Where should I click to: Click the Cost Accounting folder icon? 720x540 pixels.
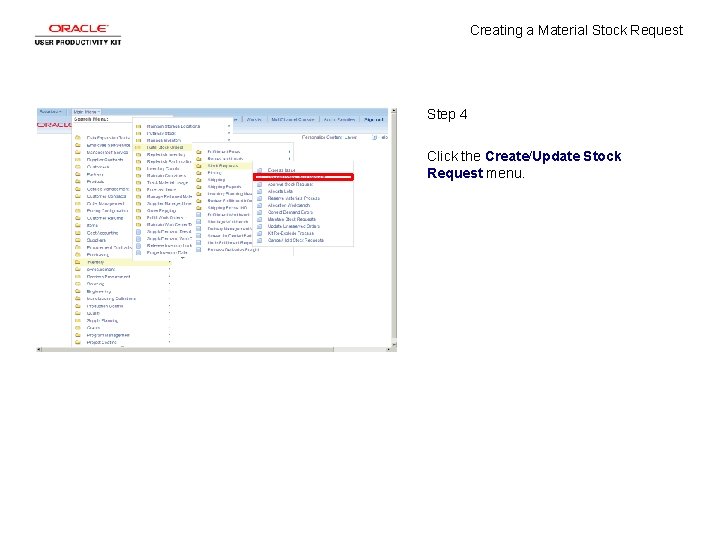pos(78,233)
